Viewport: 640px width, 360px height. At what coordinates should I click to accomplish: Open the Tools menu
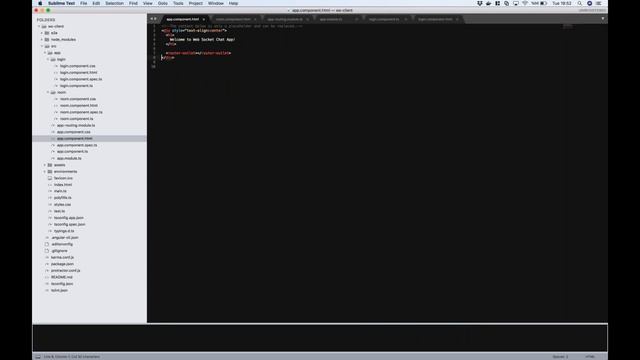[178, 3]
